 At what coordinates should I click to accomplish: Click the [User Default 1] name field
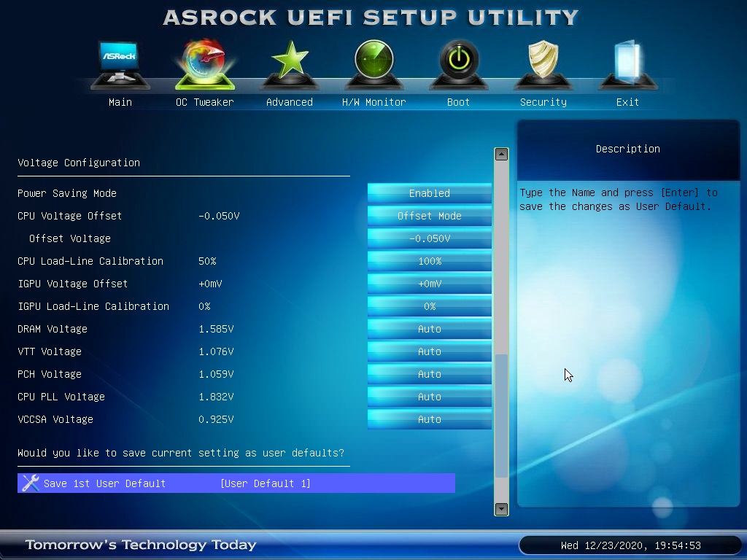coord(266,483)
